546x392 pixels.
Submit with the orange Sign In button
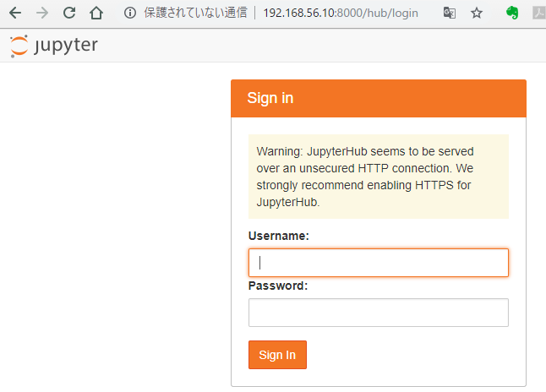pyautogui.click(x=277, y=354)
